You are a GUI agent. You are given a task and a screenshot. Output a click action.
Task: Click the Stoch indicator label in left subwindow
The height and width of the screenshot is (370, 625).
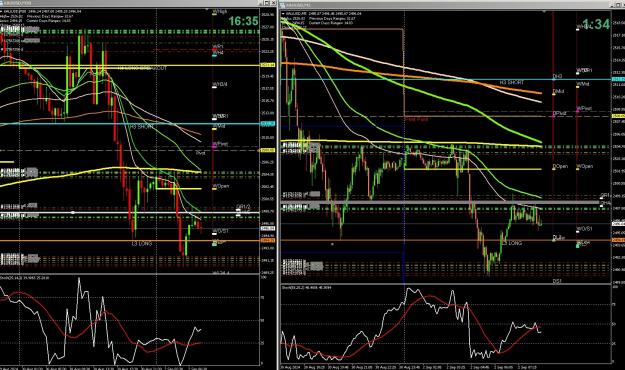(26, 278)
